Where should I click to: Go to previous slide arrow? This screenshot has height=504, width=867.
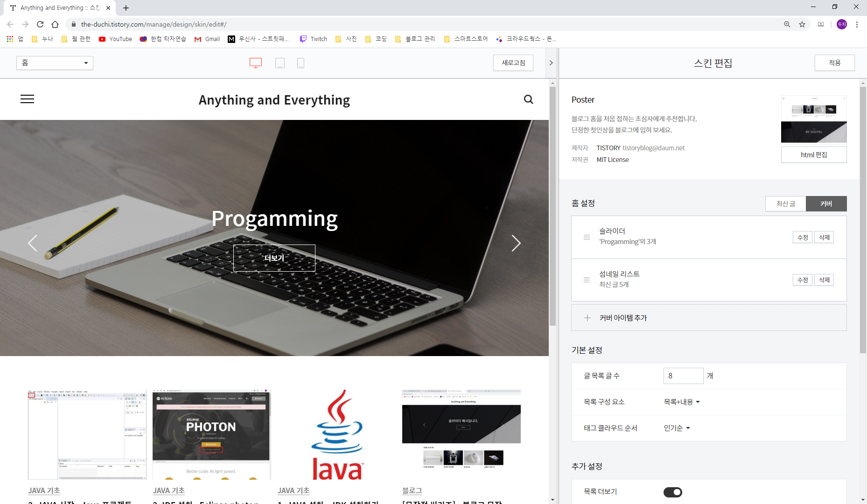pos(33,243)
